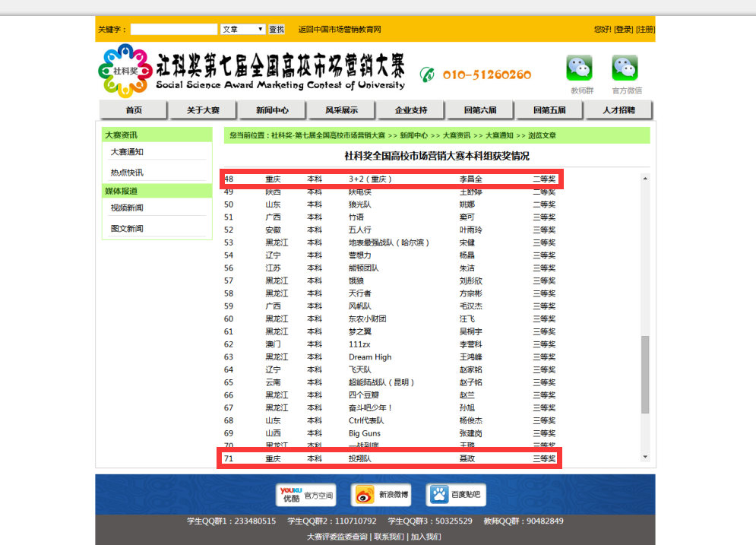The height and width of the screenshot is (545, 756).
Task: Click the scroll-down arrow of results list
Action: tap(645, 457)
